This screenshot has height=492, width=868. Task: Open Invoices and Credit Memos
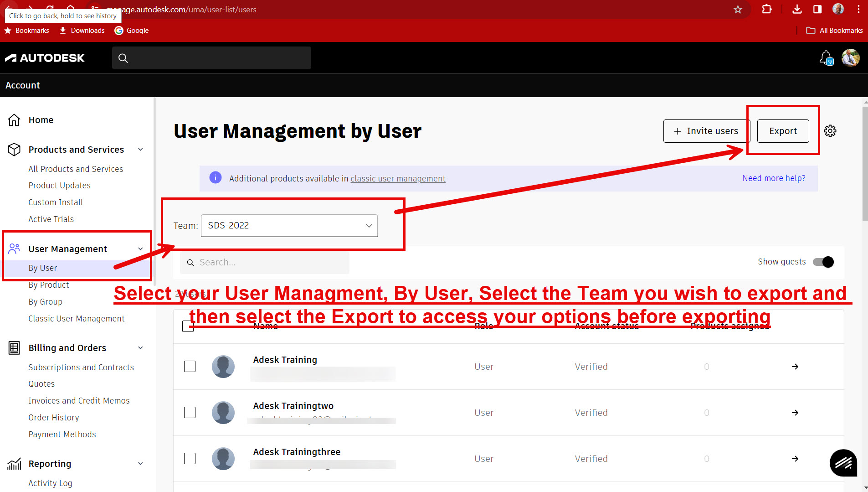tap(79, 401)
